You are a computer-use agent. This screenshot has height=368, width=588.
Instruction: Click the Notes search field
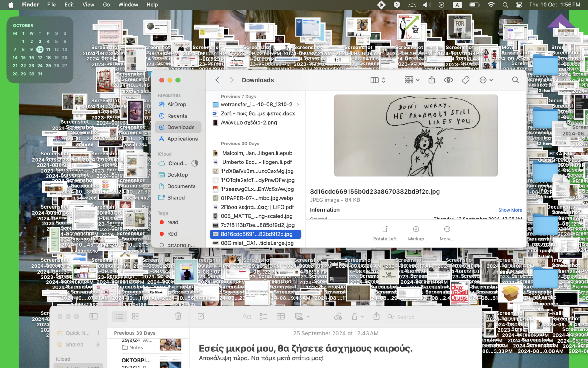(432, 317)
